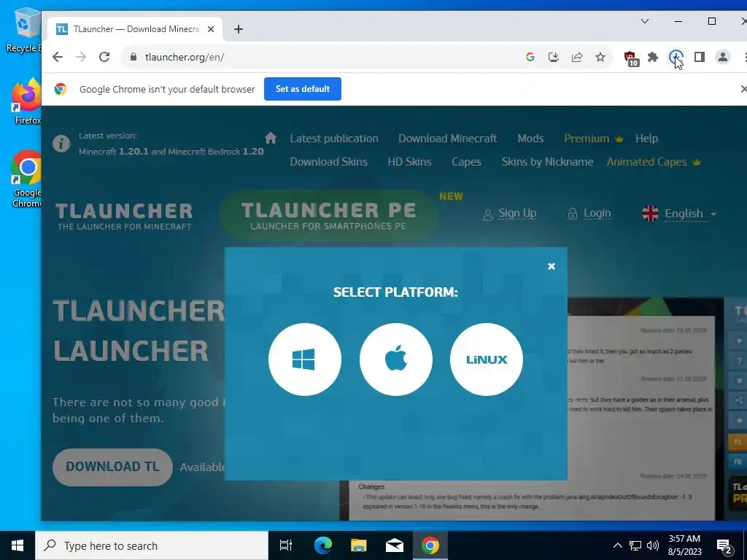
Task: View site information lock icon
Action: (x=133, y=57)
